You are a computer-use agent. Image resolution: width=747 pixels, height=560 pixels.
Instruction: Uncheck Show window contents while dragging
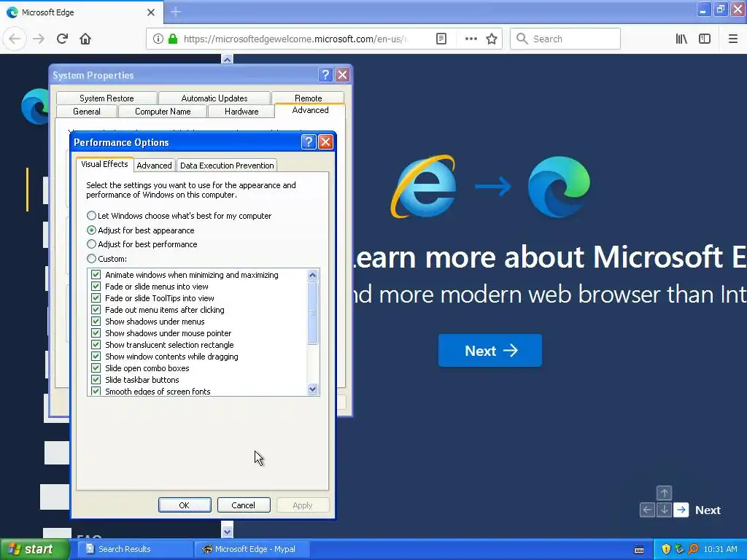click(x=96, y=356)
